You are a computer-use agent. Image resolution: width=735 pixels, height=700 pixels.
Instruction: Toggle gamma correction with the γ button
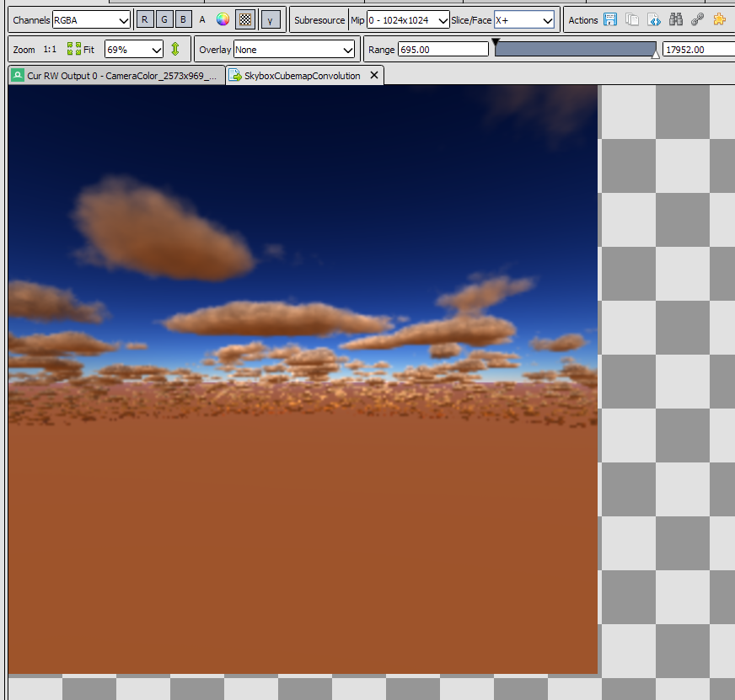point(269,19)
